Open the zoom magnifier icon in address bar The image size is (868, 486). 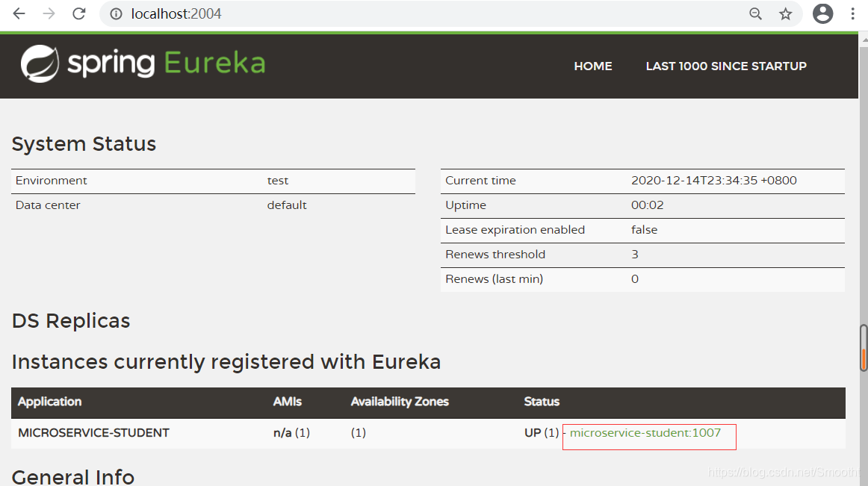755,14
